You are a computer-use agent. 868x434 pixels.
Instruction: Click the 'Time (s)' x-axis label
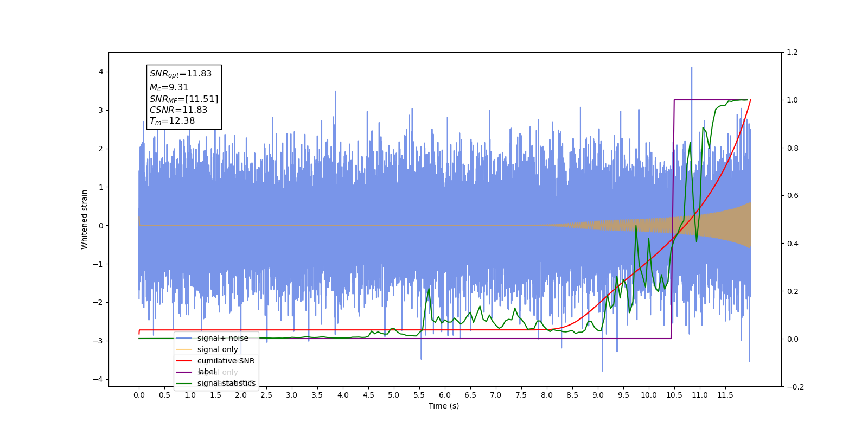(444, 406)
